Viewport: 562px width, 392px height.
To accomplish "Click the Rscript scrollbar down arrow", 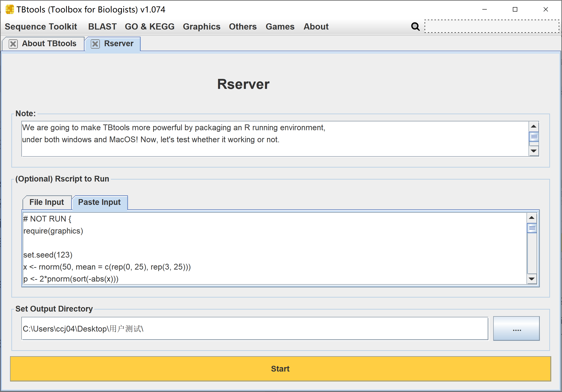I will coord(532,279).
